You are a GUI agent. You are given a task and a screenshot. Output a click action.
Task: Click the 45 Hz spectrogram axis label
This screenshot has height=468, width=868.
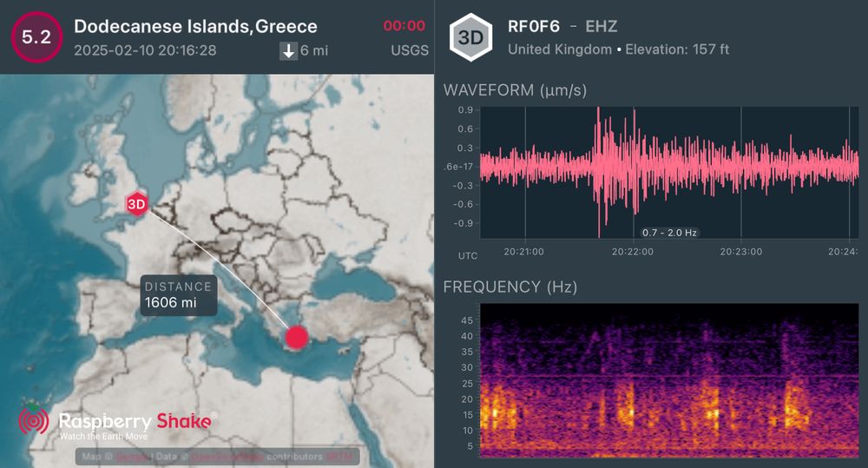click(467, 320)
